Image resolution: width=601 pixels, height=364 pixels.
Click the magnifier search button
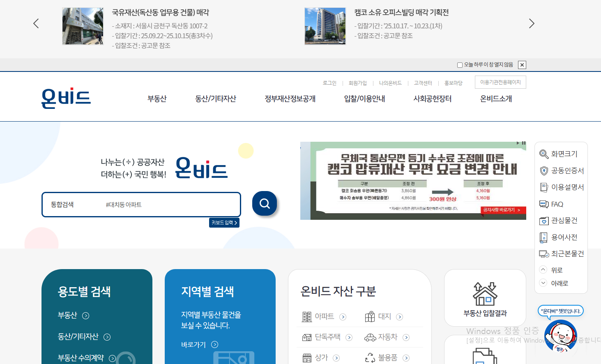pos(265,203)
